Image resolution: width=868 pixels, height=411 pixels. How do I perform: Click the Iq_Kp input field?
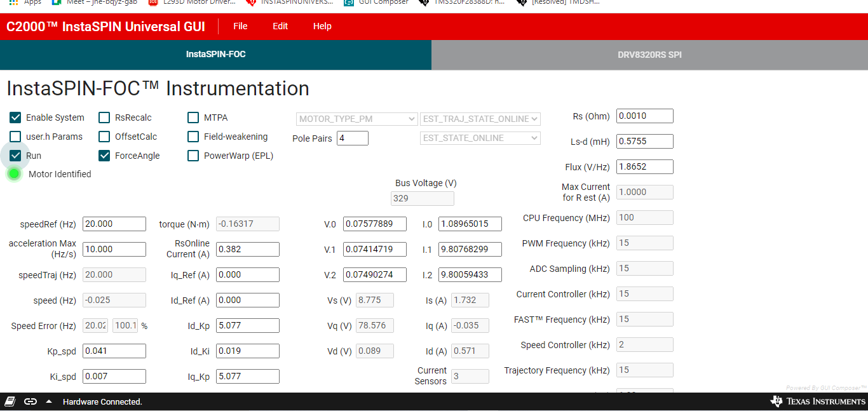pos(248,376)
